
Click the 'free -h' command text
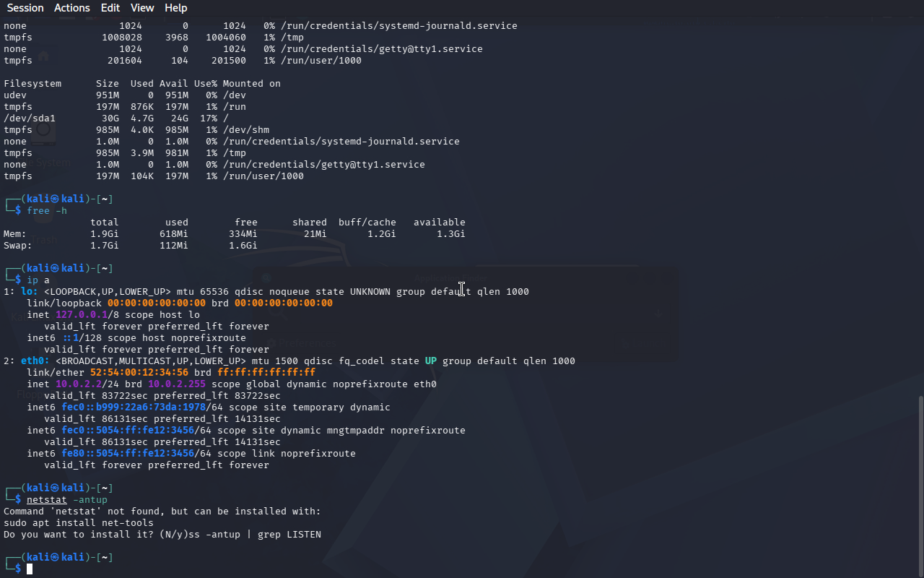tap(47, 211)
